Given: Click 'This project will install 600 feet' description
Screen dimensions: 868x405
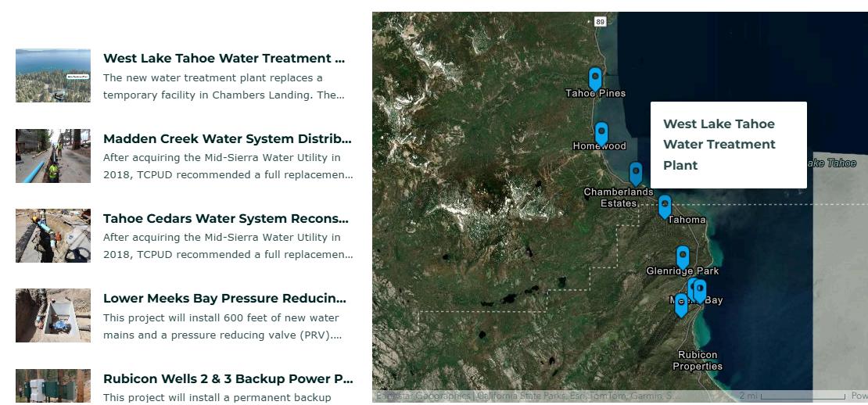Looking at the screenshot, I should 222,327.
